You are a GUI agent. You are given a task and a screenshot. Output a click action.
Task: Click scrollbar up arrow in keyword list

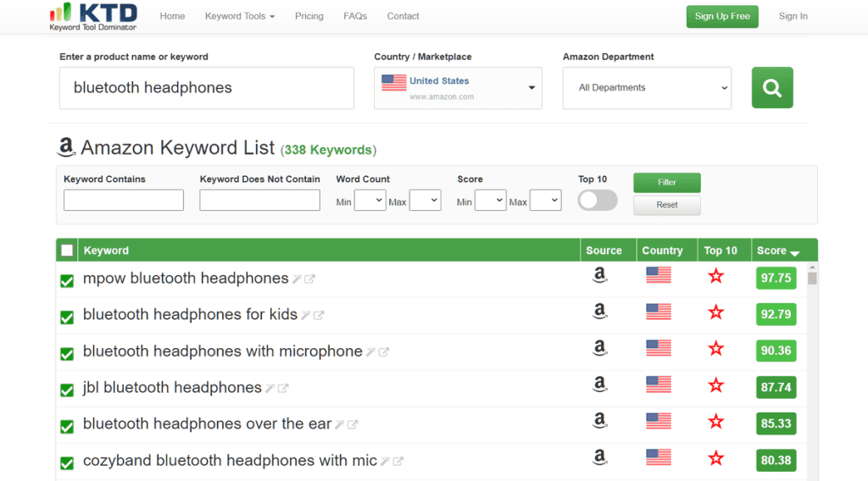[812, 267]
